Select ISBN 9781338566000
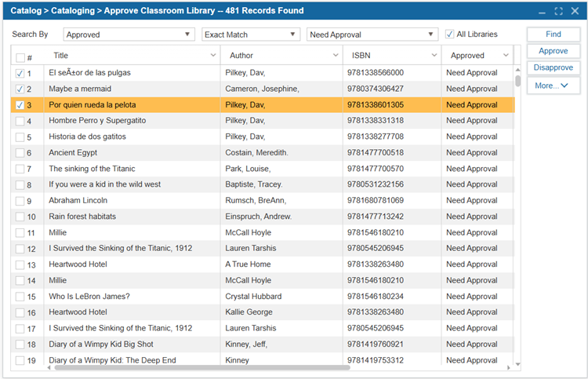The height and width of the screenshot is (379, 588). 376,73
